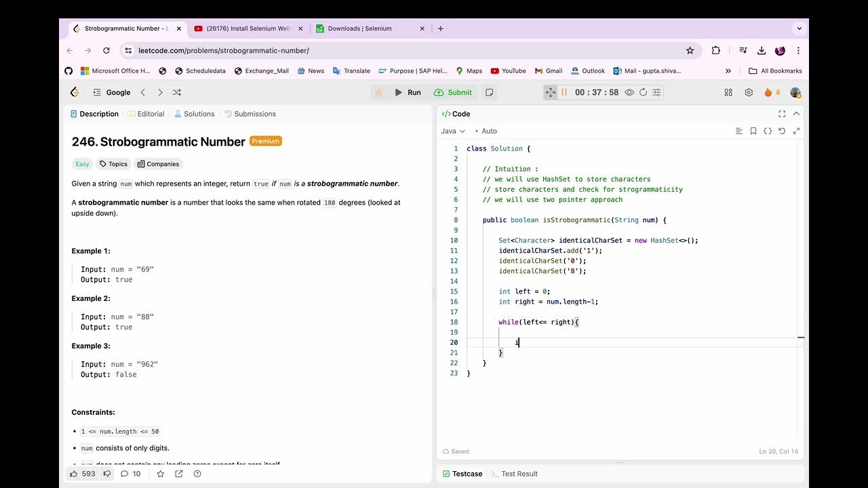
Task: Open the notes icon next to Submit
Action: click(489, 93)
